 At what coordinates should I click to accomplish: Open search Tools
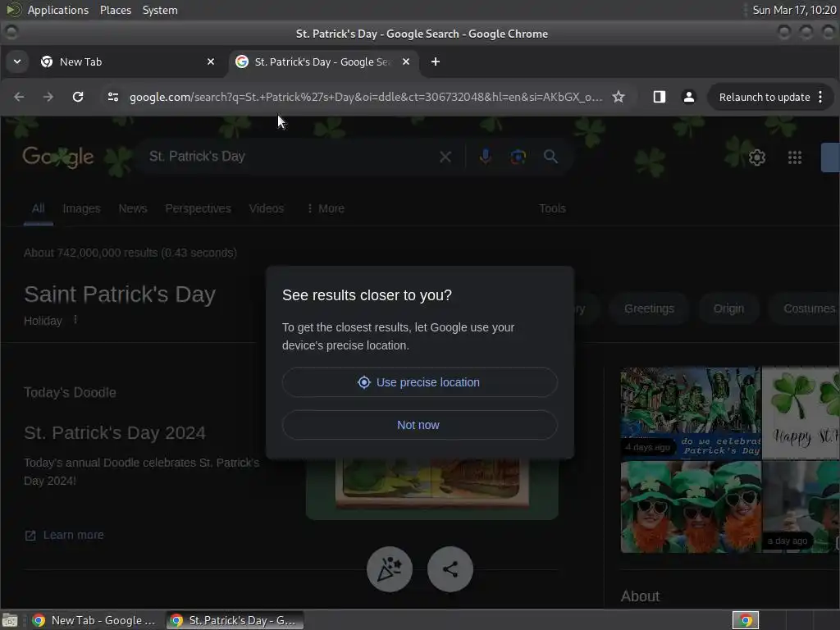(x=552, y=208)
